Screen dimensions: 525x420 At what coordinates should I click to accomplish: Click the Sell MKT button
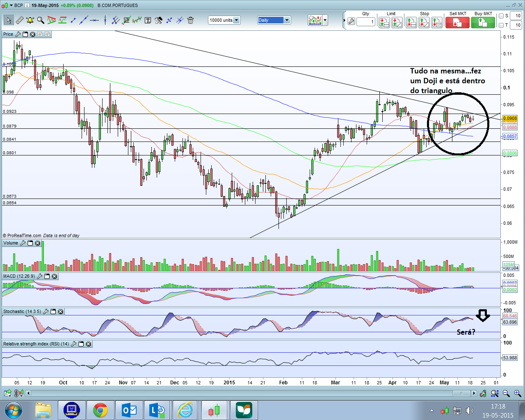click(x=457, y=23)
